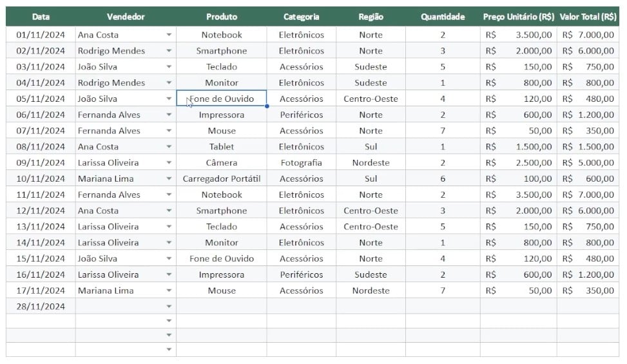Image resolution: width=627 pixels, height=364 pixels.
Task: Click the empty Produto cell in the 28/11/2024 row
Action: [x=222, y=307]
